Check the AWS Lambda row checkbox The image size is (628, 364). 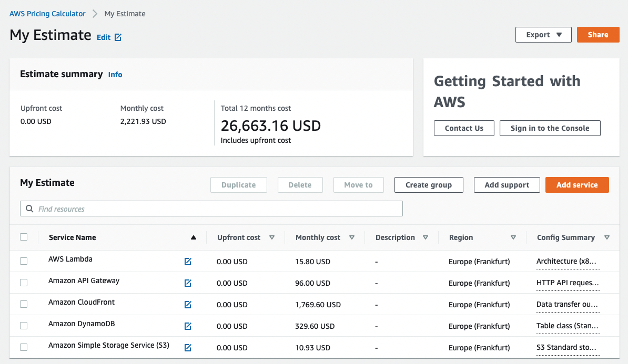click(24, 261)
